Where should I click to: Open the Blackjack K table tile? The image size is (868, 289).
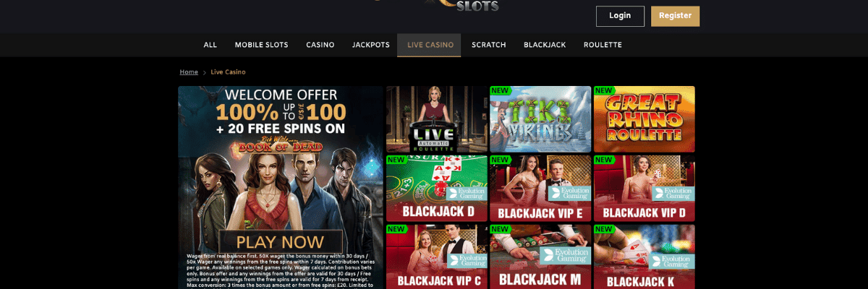(644, 256)
